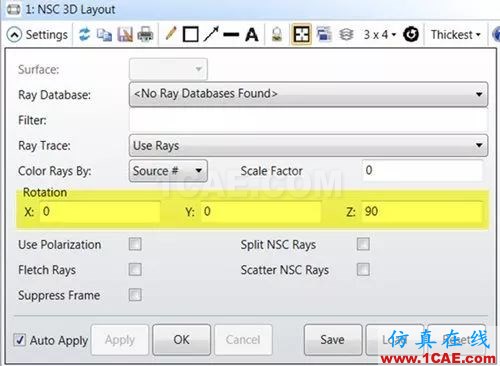Select the rectangle annotation tool
This screenshot has width=500, height=366.
coord(190,34)
